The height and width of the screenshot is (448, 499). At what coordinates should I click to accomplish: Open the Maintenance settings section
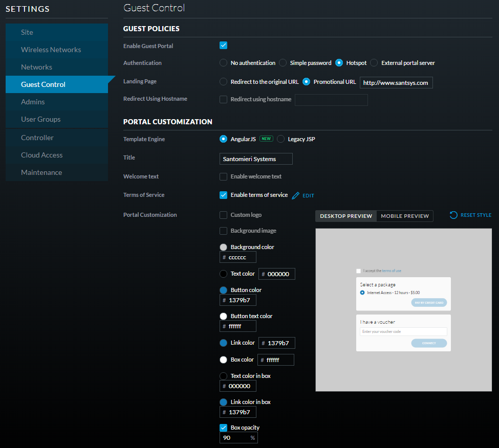point(41,172)
